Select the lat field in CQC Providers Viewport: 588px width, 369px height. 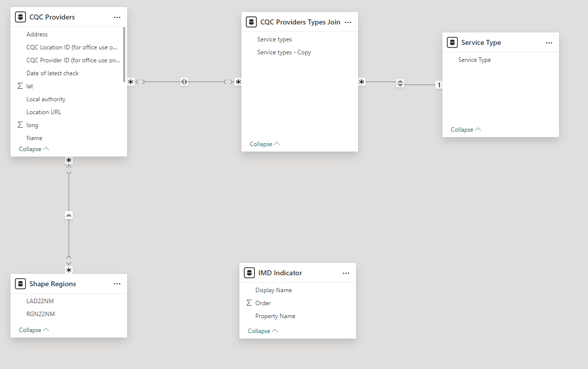pyautogui.click(x=30, y=86)
